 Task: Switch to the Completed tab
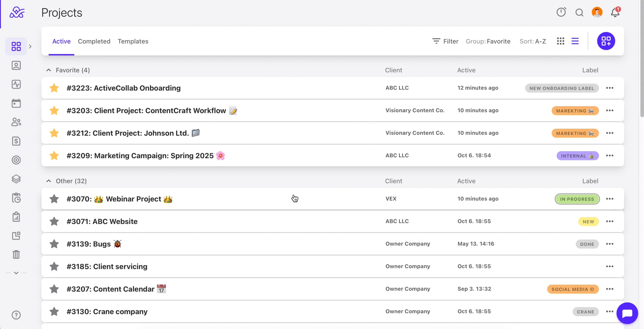pos(94,41)
